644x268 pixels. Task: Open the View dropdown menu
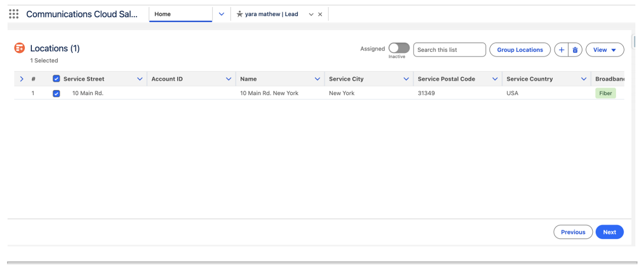[x=605, y=50]
